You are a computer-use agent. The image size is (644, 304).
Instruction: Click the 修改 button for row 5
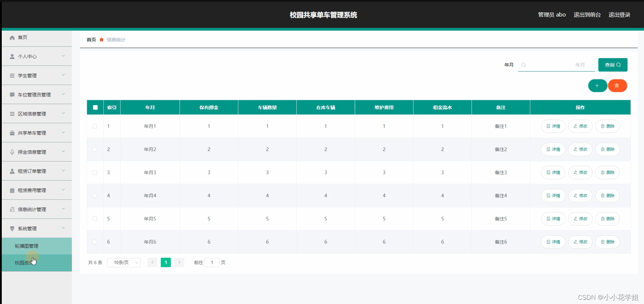pos(580,219)
